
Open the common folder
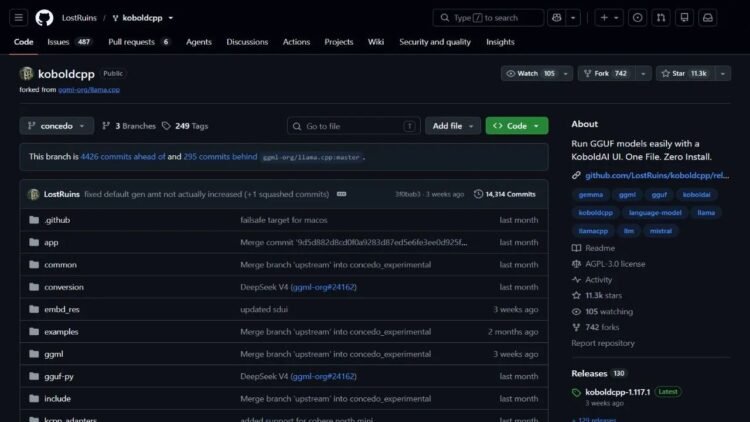click(x=60, y=265)
